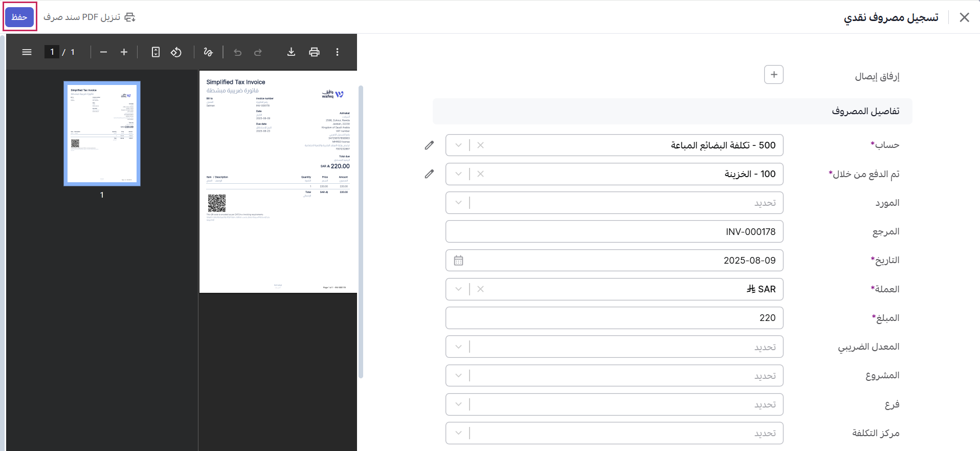The image size is (980, 451).
Task: Click the PDF viewer sidebar menu icon
Action: tap(27, 52)
